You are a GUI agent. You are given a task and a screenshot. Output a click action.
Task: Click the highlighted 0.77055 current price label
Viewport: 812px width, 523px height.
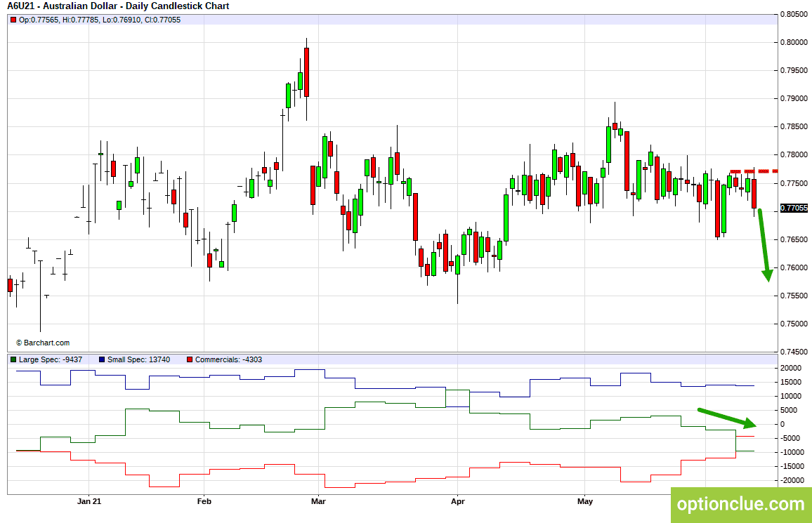pyautogui.click(x=794, y=208)
